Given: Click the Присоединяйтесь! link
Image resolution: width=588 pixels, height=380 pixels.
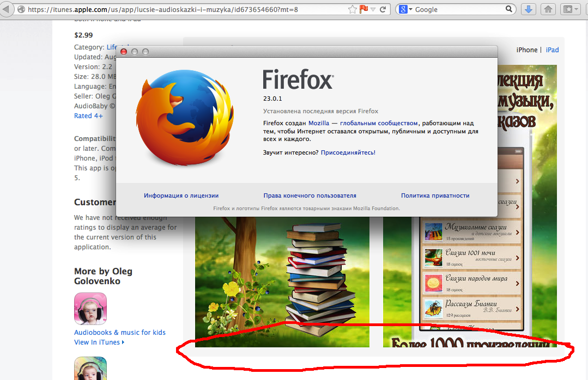Looking at the screenshot, I should tap(348, 152).
